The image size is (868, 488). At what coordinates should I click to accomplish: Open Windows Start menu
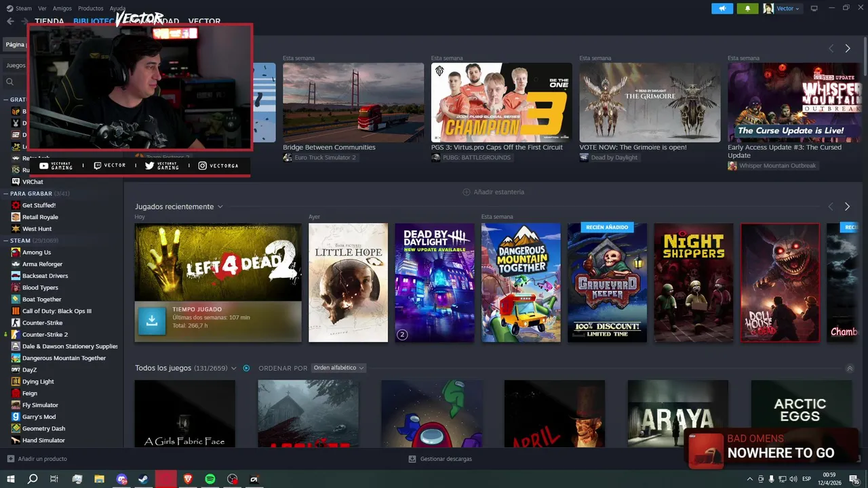pyautogui.click(x=10, y=479)
